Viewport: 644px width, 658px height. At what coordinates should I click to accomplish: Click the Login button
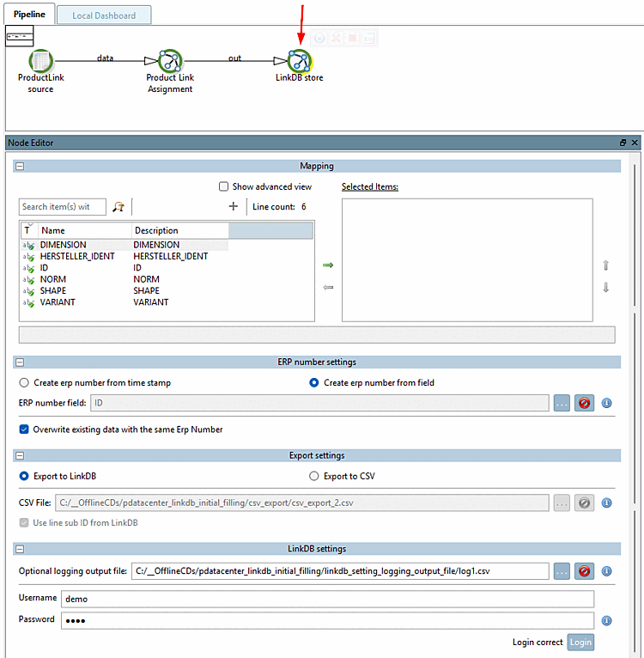tap(580, 642)
